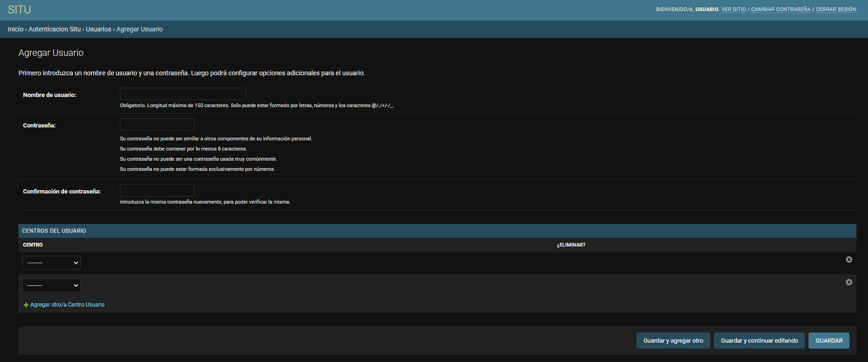The image size is (868, 362).
Task: Click the green plus to add a Centro Usuario
Action: point(26,305)
